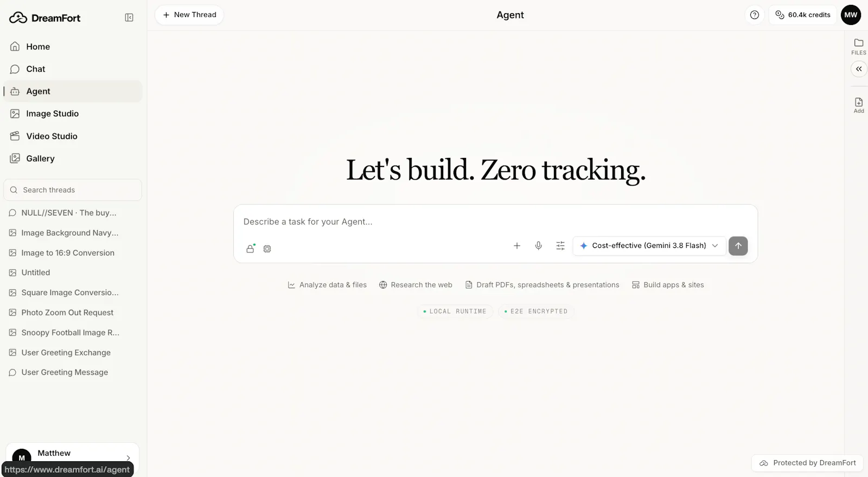
Task: Click the Add file icon
Action: (x=859, y=105)
